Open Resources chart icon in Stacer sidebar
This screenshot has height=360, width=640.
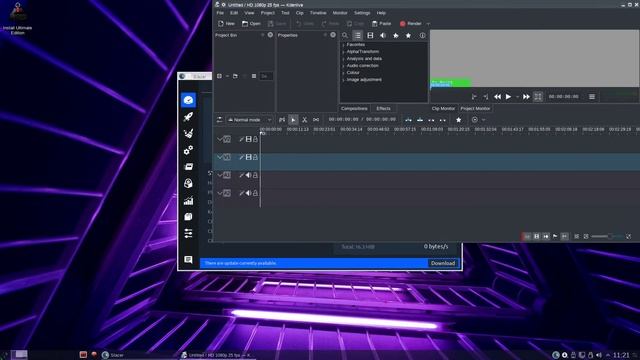coord(188,200)
